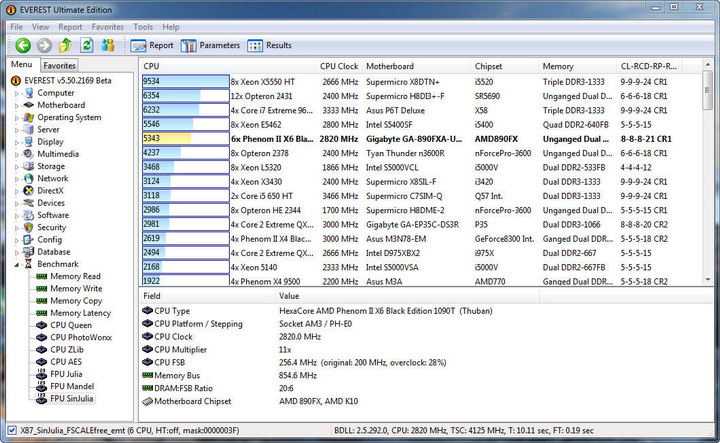Click the green Back arrow icon
720x443 pixels.
tap(23, 45)
